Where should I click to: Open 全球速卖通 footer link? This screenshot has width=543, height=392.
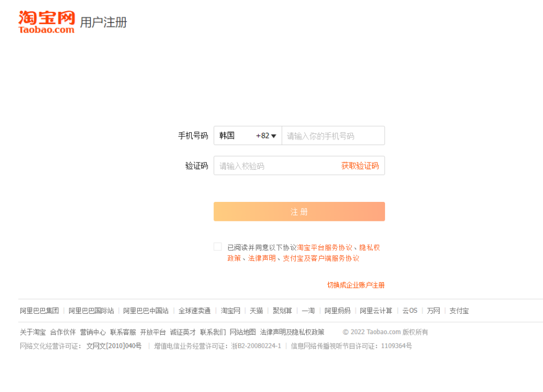coord(194,310)
